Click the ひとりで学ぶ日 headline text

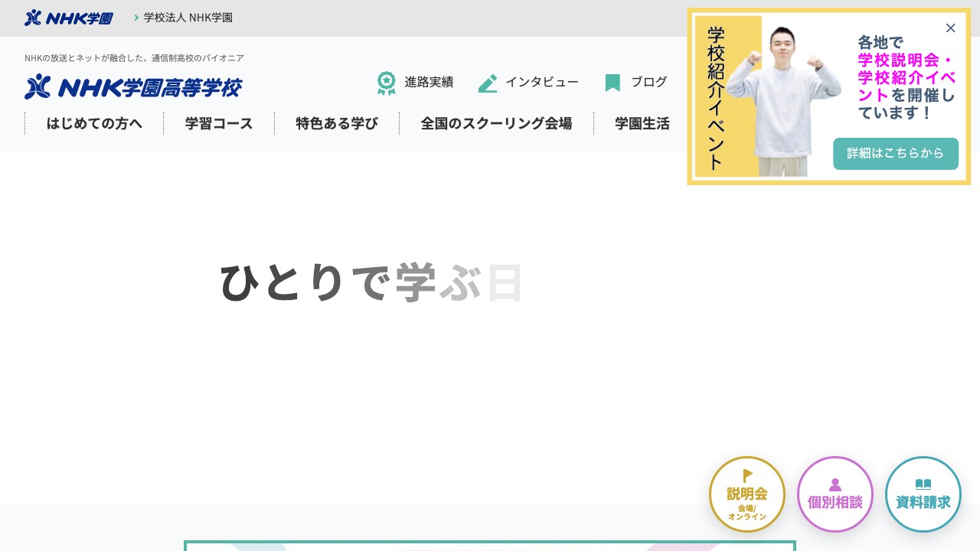371,282
